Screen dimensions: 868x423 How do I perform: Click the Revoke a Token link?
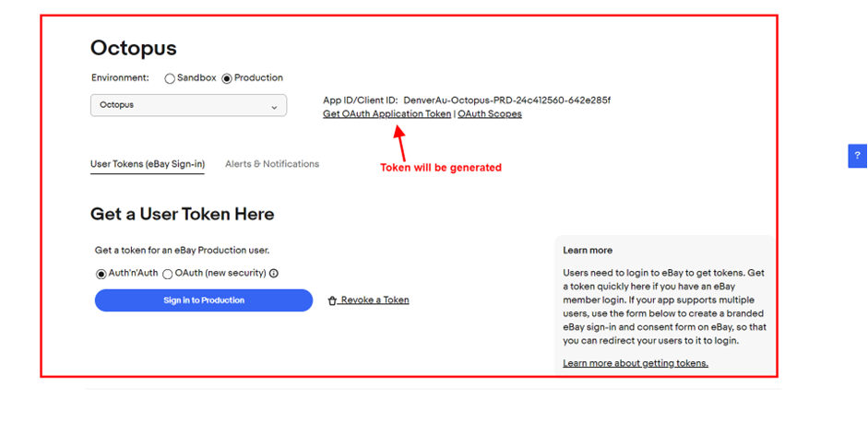point(375,300)
